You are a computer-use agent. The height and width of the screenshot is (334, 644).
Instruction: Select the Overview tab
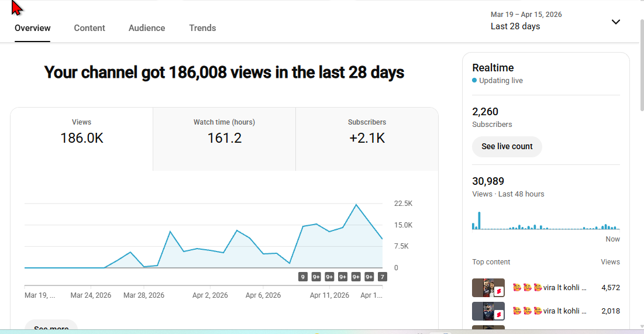pyautogui.click(x=33, y=28)
